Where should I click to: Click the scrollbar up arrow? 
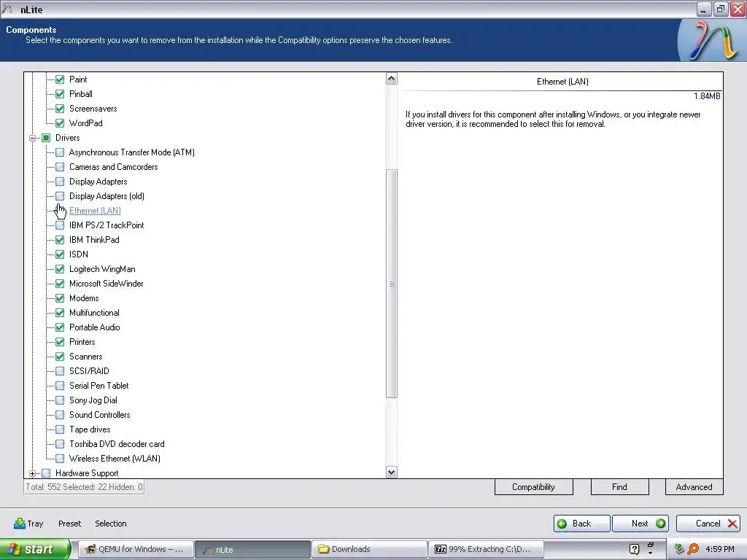click(391, 79)
